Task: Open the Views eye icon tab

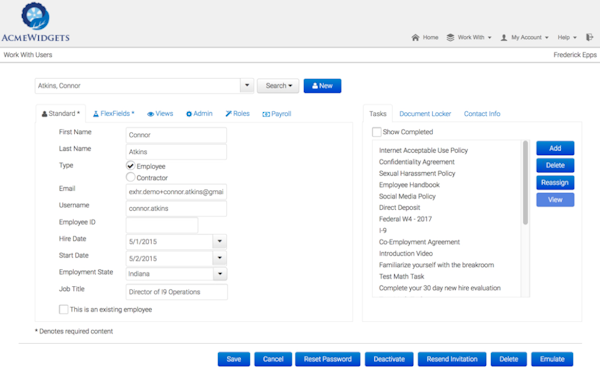Action: point(151,114)
